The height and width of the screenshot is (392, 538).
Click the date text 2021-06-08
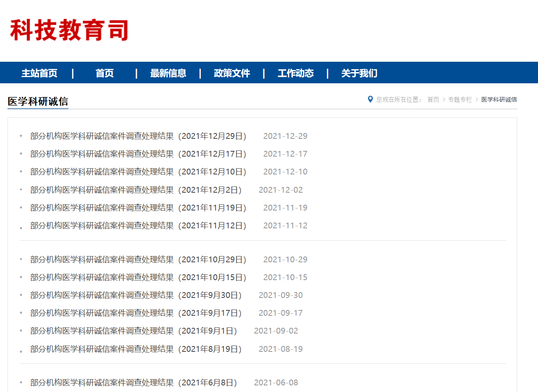coord(276,382)
